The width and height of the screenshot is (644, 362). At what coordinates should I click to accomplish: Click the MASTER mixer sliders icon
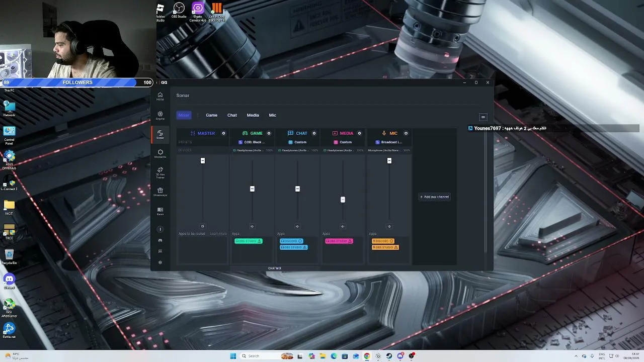point(193,133)
